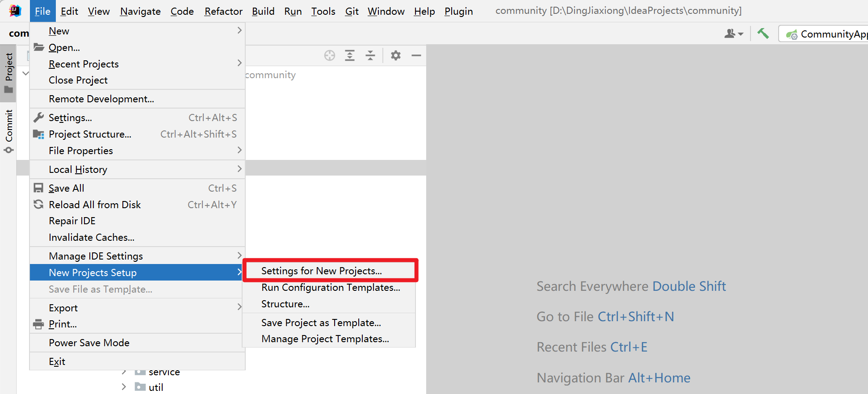The width and height of the screenshot is (868, 394).
Task: Click the Collapse All icon in Project panel
Action: [370, 55]
